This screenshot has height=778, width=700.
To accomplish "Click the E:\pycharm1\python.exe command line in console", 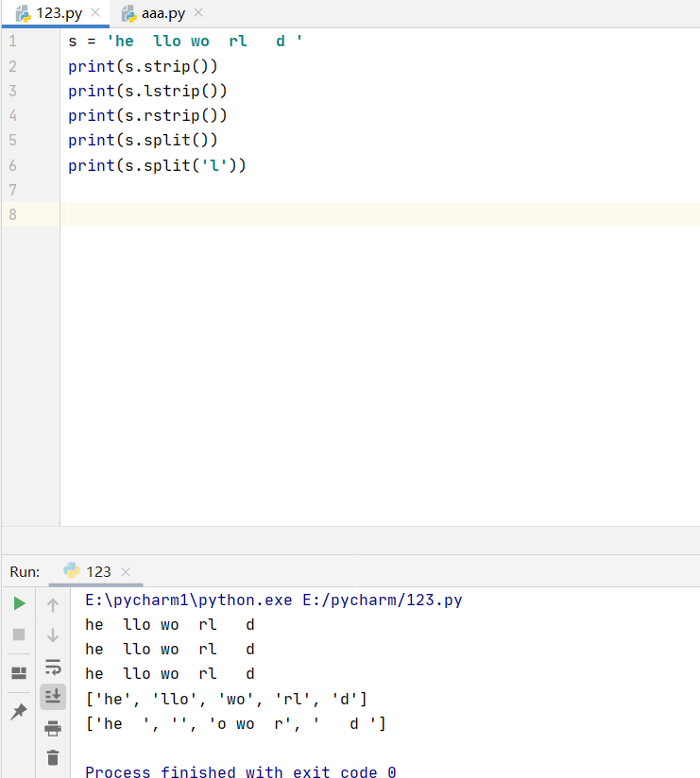I will (274, 600).
